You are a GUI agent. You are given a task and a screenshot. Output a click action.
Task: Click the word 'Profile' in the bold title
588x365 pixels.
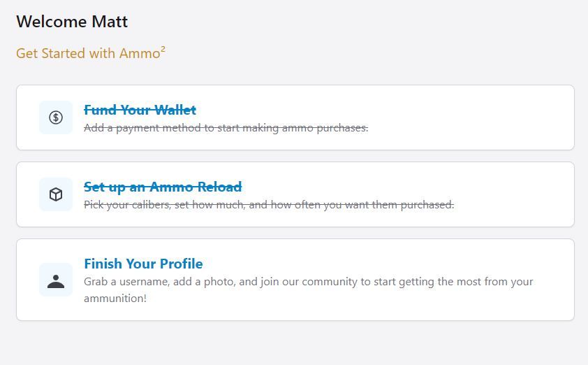182,264
